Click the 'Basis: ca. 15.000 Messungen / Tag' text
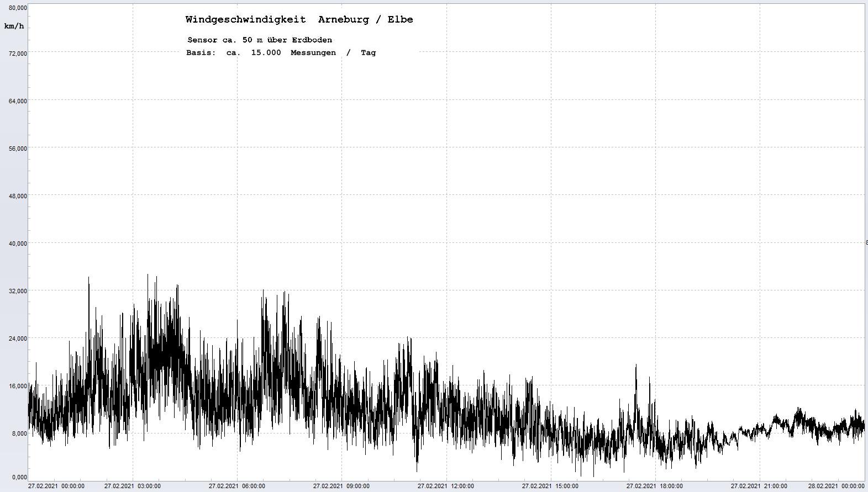Viewport: 868px width, 492px height. tap(281, 52)
